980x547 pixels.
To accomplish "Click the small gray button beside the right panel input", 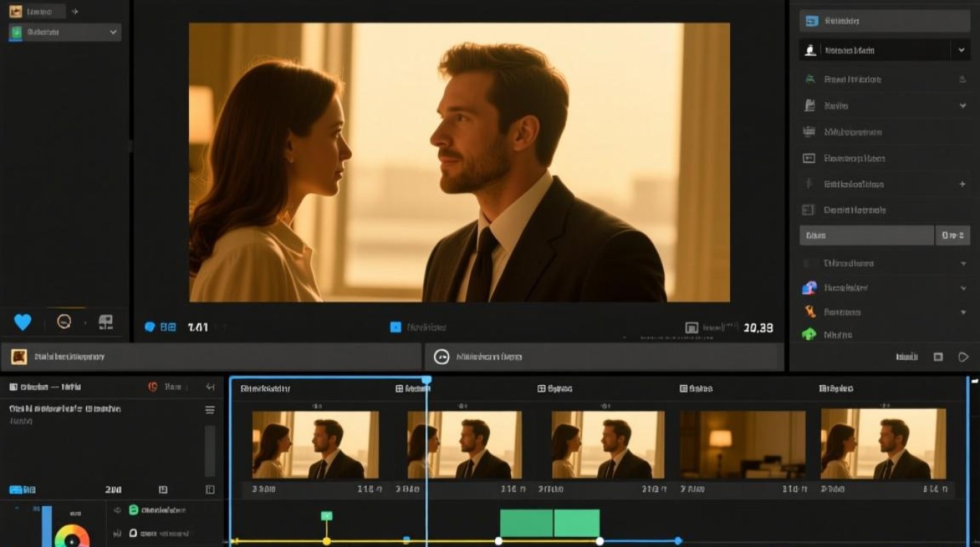I will tap(953, 235).
